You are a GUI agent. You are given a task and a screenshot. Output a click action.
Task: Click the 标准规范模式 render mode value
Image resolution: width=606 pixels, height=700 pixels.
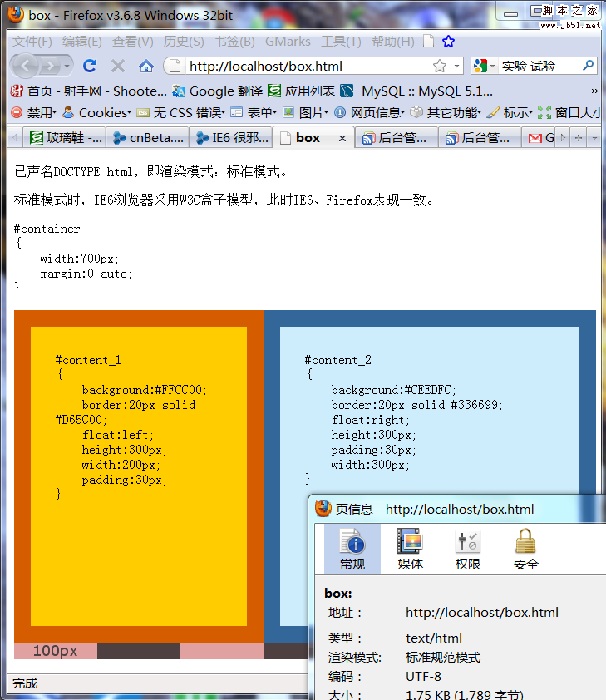coord(443,657)
